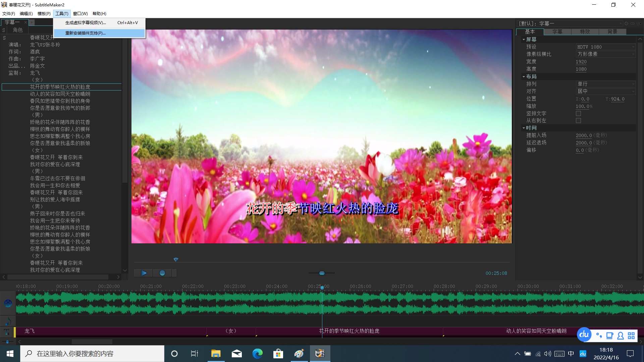Open Windows notification center
Viewport: 644px width, 362px height.
[630, 354]
